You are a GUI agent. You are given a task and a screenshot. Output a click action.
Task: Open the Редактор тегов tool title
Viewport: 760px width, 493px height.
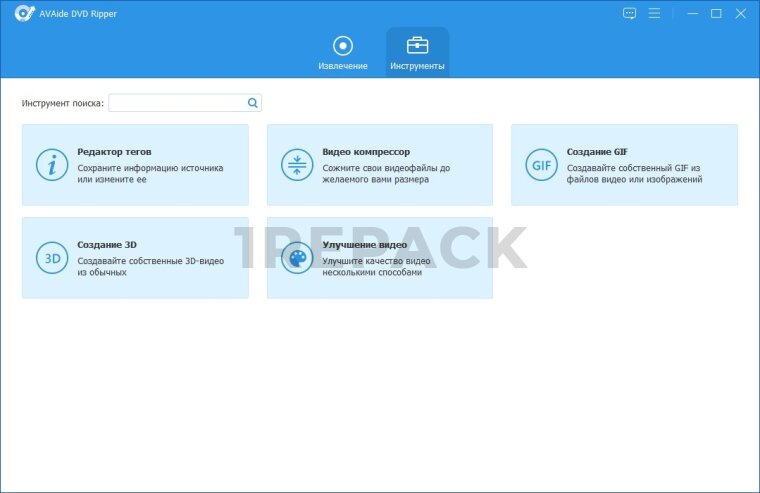(x=114, y=152)
